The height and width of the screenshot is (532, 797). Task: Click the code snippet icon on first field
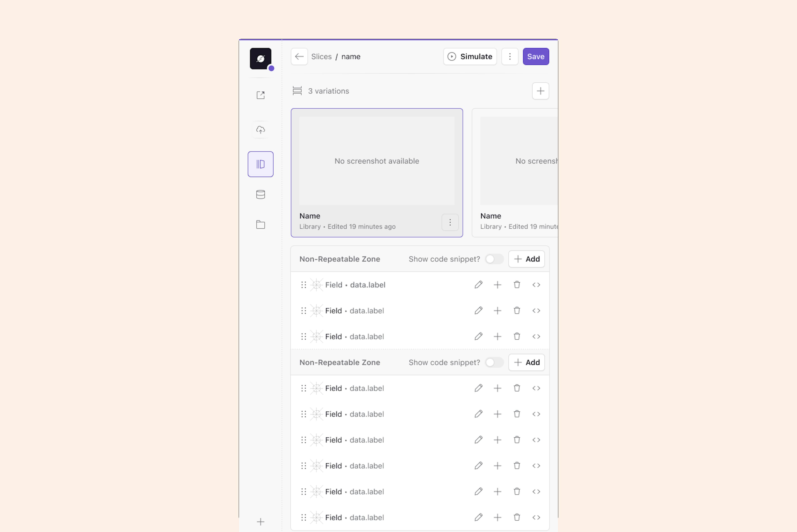536,284
